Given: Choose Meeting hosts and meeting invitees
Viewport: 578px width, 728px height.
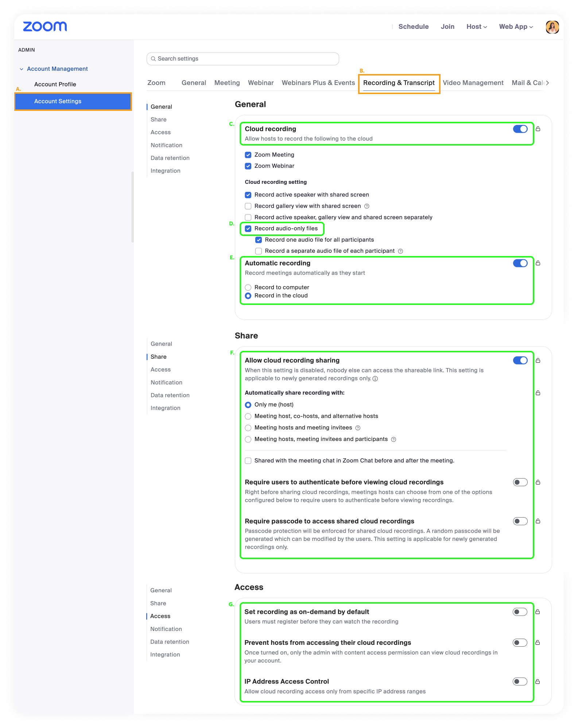Looking at the screenshot, I should [x=248, y=428].
